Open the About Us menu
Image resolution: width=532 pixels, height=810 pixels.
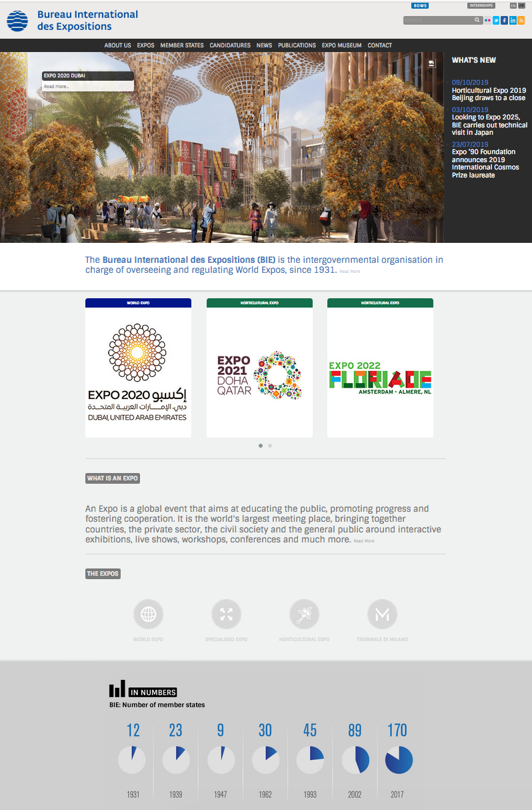117,45
